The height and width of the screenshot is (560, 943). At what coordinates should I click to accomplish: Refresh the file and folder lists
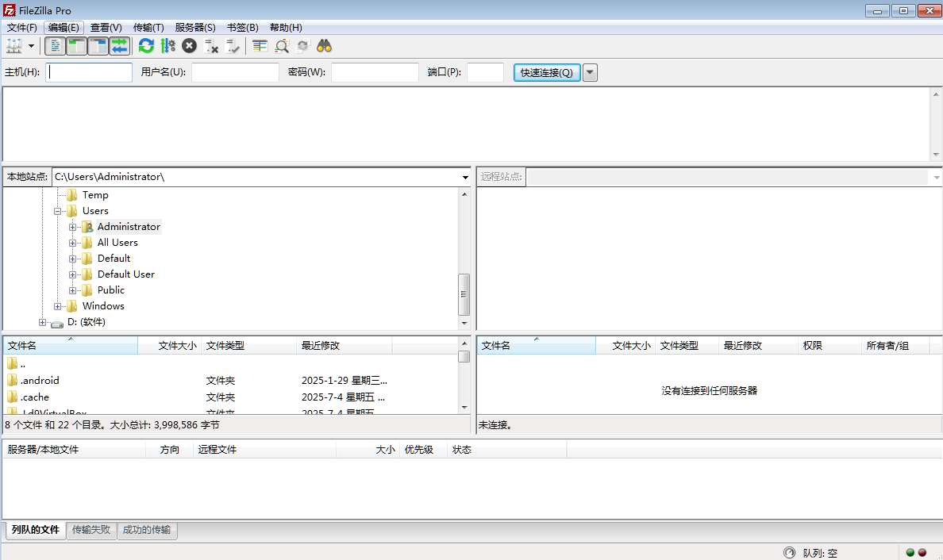click(x=146, y=45)
